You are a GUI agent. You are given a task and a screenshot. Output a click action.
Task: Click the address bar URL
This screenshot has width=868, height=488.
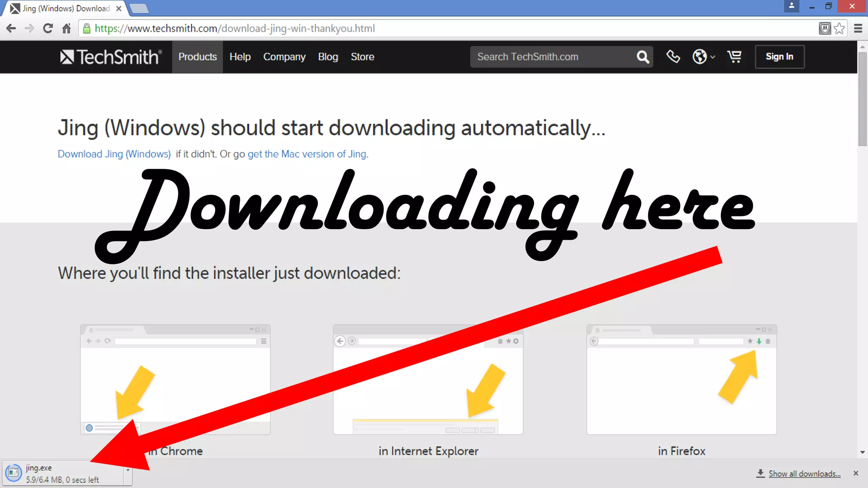coord(234,28)
